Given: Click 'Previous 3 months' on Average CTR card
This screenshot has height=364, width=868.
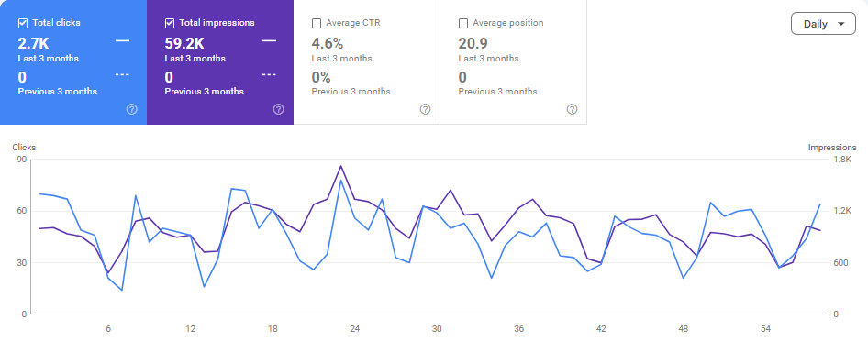Looking at the screenshot, I should pyautogui.click(x=351, y=92).
